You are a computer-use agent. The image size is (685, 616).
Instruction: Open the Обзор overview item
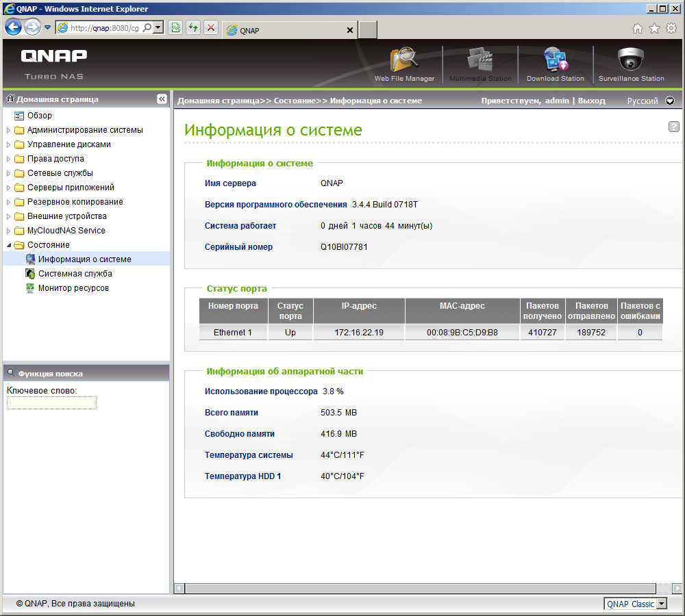(x=39, y=115)
